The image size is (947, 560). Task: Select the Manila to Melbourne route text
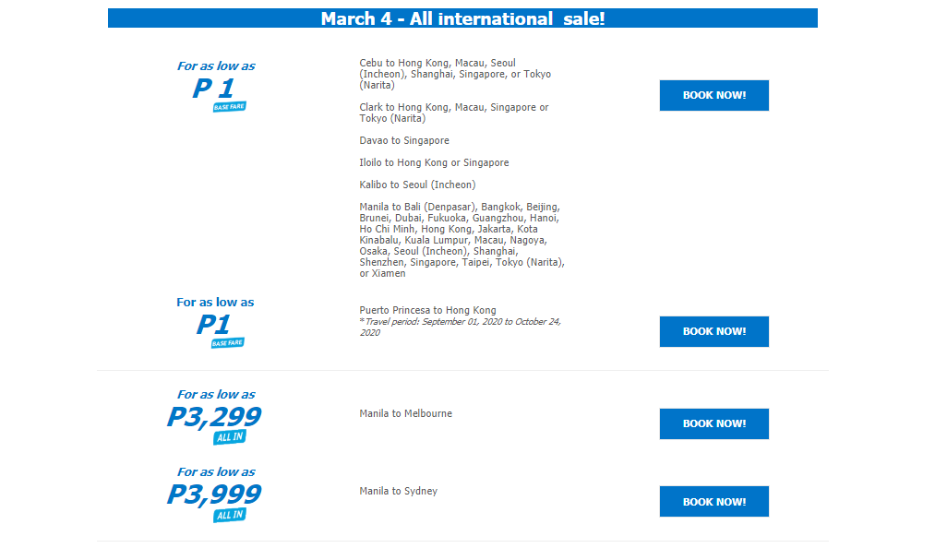click(x=406, y=413)
